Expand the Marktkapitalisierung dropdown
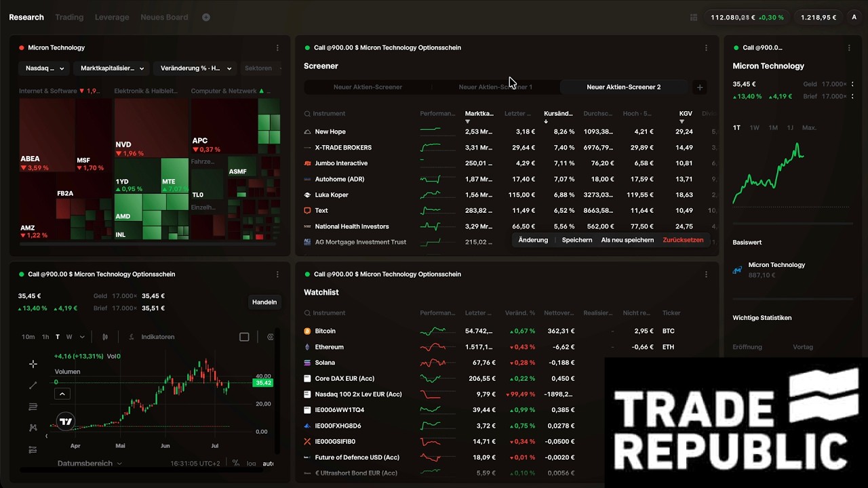 click(113, 68)
